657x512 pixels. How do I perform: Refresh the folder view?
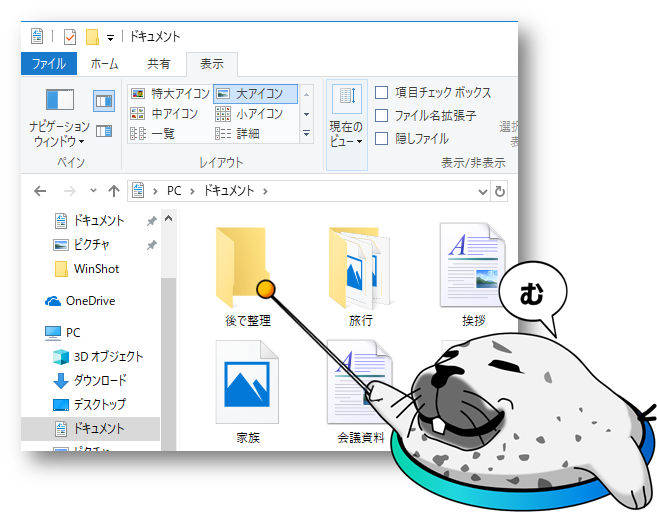coord(499,191)
